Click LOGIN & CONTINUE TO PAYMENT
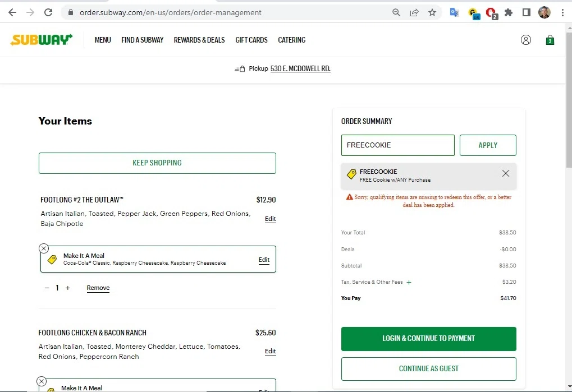572x392 pixels. click(429, 339)
